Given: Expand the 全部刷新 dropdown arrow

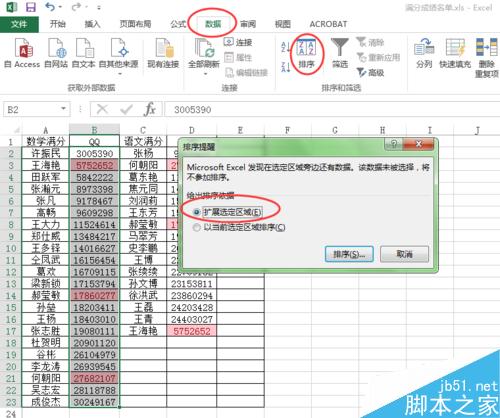Looking at the screenshot, I should (205, 74).
